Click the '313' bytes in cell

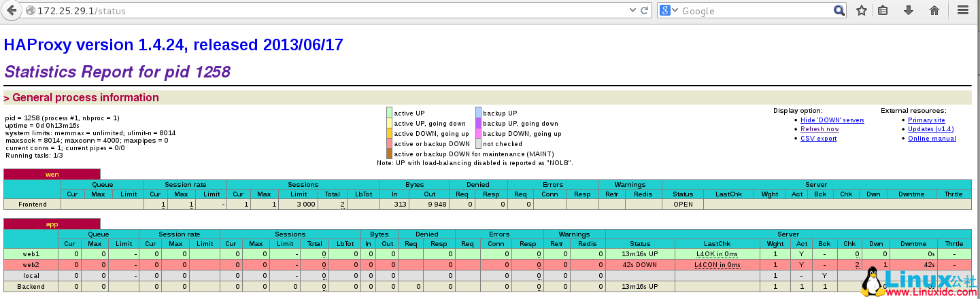[x=396, y=204]
